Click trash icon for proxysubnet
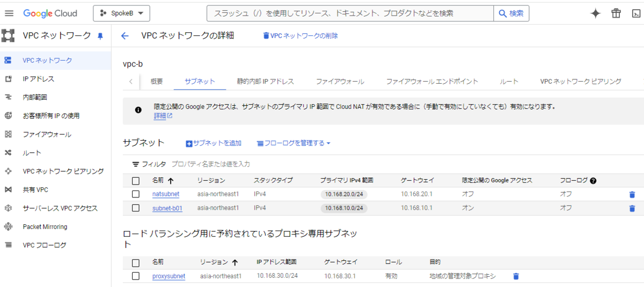 tap(516, 276)
